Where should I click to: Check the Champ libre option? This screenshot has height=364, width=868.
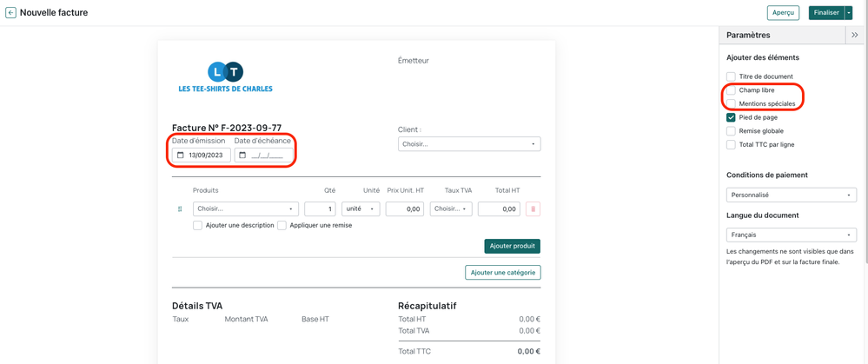731,90
